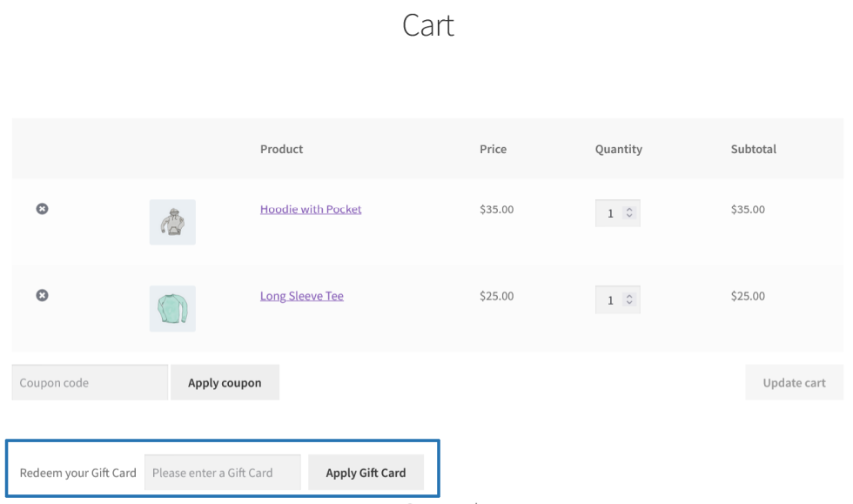Click into the Coupon code field
853x504 pixels.
(90, 382)
